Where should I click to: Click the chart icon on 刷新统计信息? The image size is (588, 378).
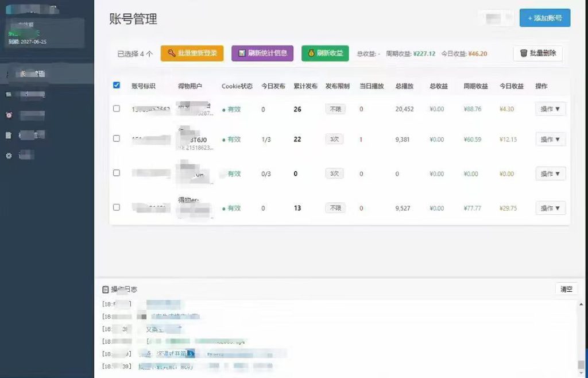[242, 53]
